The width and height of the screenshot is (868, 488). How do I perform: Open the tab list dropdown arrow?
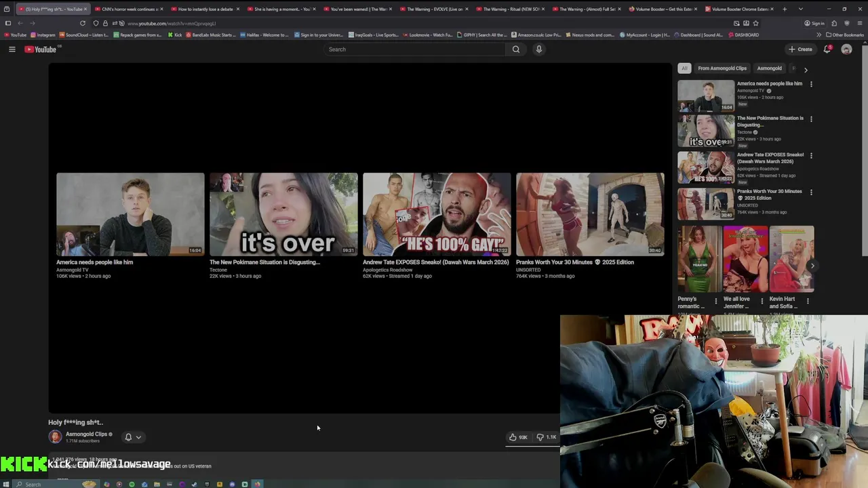(x=801, y=9)
